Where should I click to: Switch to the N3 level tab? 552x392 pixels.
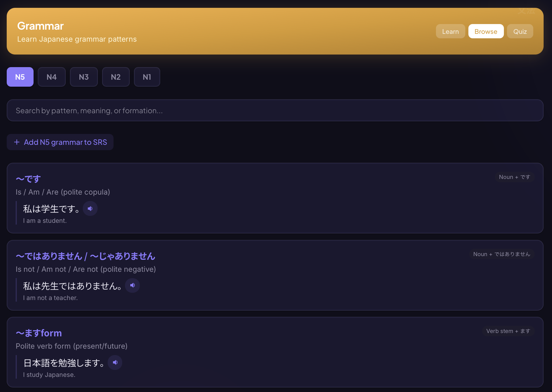pyautogui.click(x=84, y=77)
